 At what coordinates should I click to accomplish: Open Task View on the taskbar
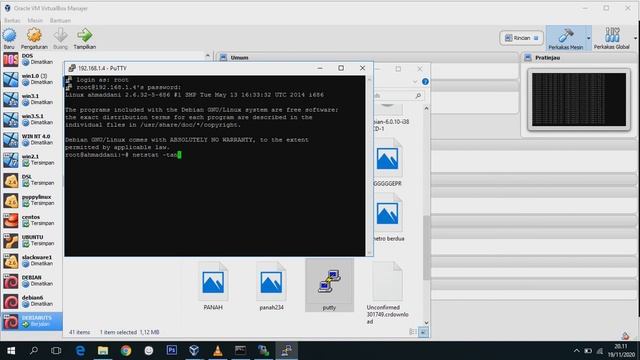[56, 351]
